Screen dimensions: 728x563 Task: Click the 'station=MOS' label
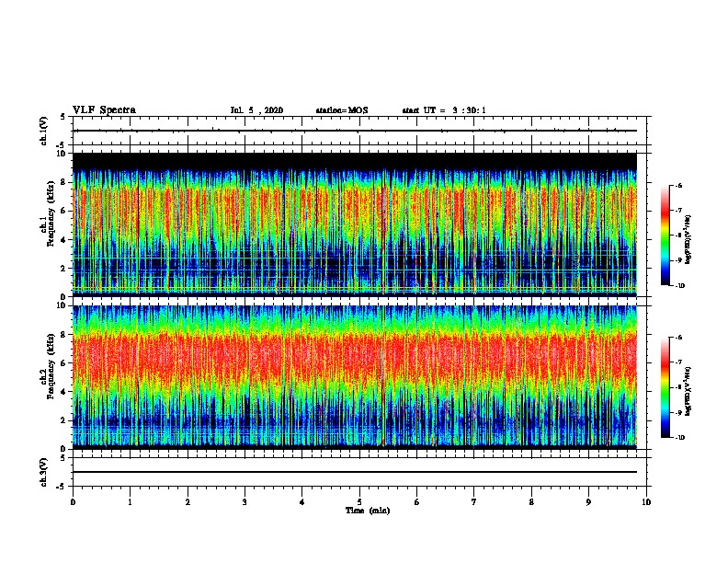point(342,110)
